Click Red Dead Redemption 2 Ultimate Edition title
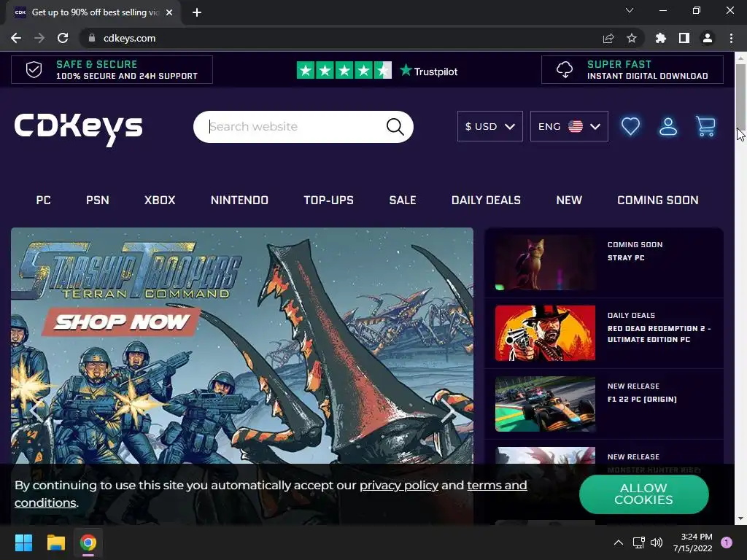 click(659, 334)
